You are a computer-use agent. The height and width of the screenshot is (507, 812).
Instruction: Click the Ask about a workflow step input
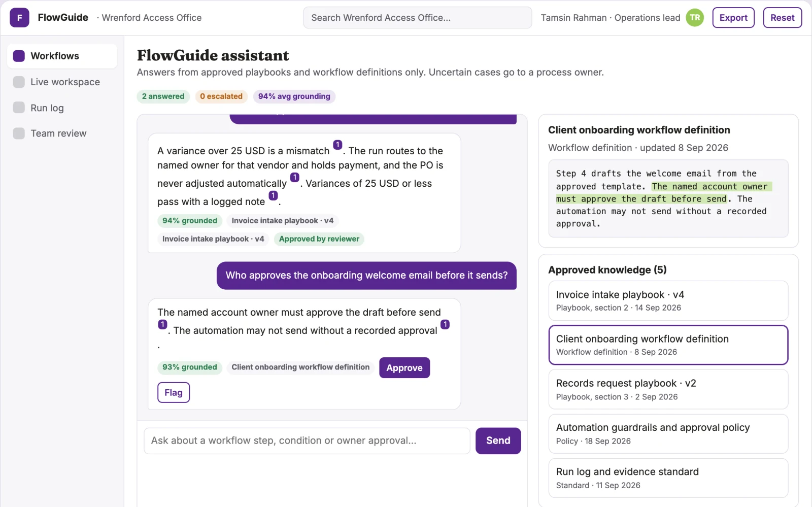307,441
